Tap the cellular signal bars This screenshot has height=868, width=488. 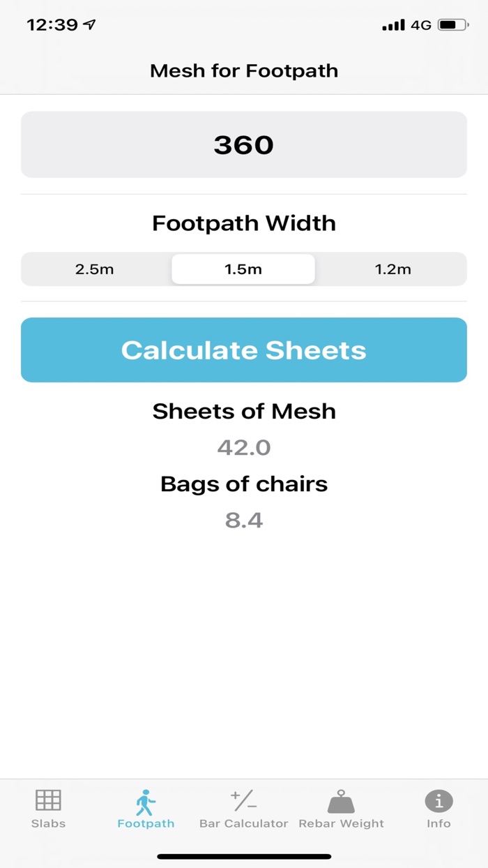(393, 26)
